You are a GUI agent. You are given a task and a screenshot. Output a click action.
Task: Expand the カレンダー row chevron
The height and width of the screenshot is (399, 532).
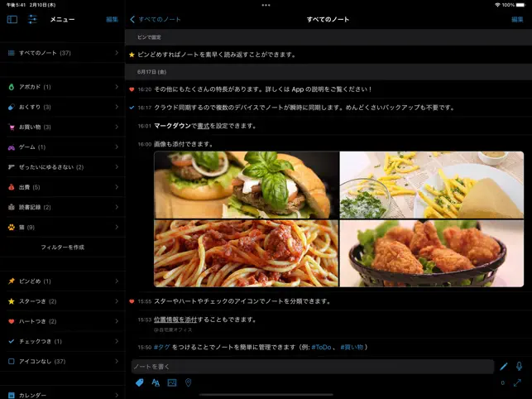coord(117,395)
